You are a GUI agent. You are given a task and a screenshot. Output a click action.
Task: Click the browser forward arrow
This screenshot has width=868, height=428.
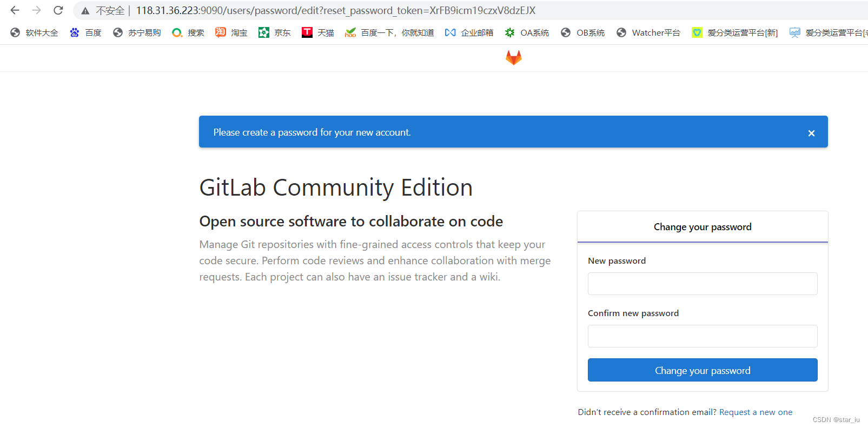(x=36, y=10)
